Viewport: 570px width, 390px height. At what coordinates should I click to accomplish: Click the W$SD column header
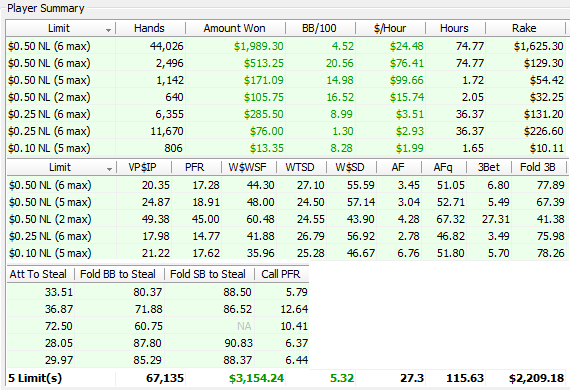click(x=350, y=167)
